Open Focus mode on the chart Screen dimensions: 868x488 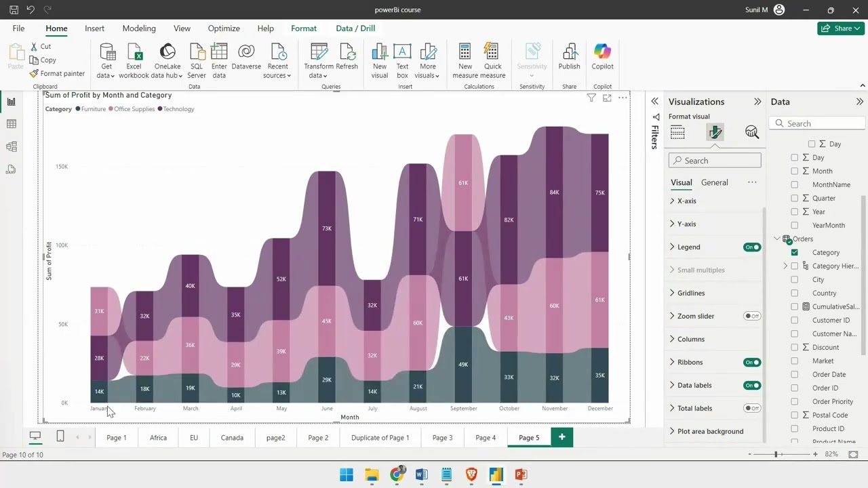pos(607,98)
